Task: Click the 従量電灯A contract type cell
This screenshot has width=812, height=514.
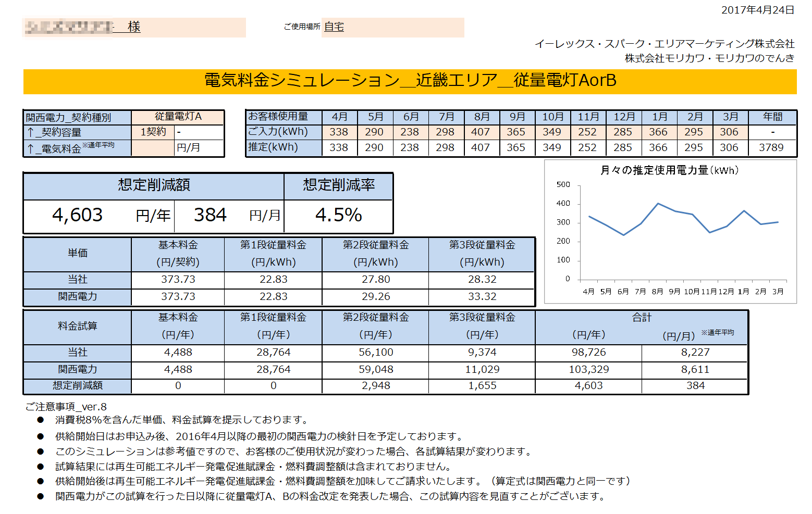Action: (x=178, y=117)
